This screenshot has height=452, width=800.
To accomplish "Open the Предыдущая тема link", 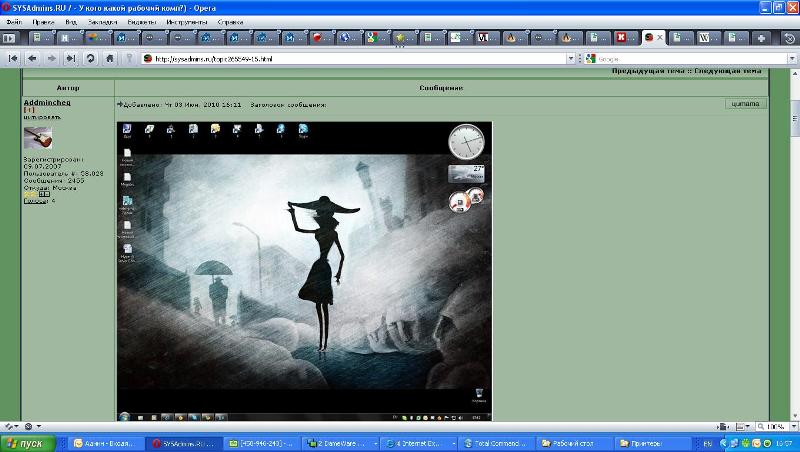I will tap(647, 71).
